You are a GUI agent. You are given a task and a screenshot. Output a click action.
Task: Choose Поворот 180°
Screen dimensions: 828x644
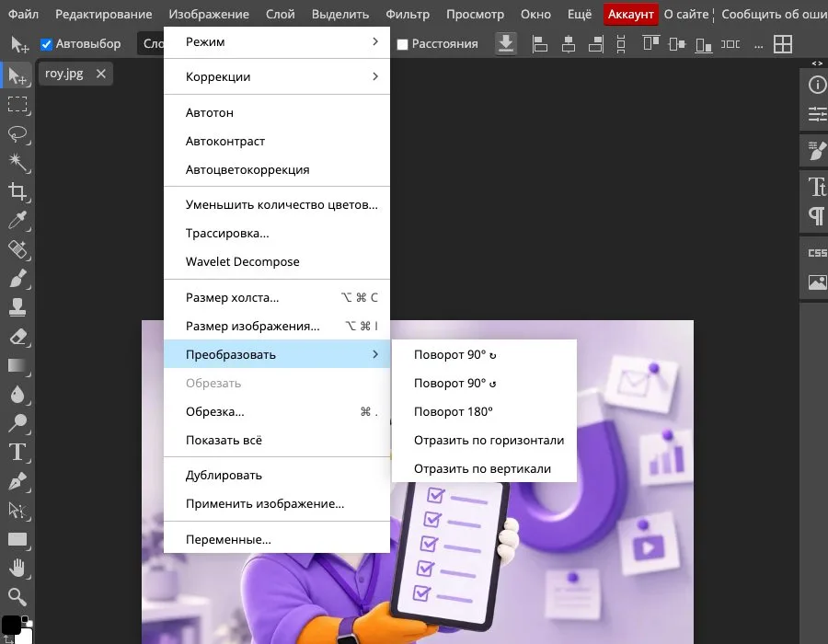(x=484, y=412)
